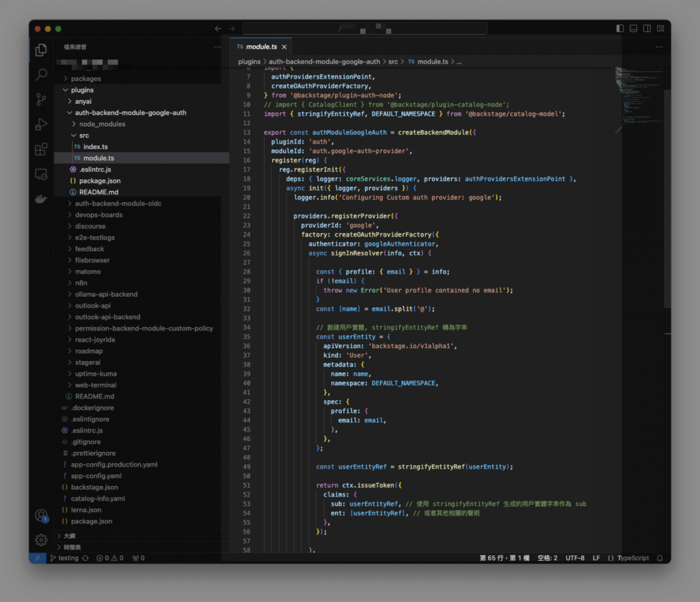Click auth-backend-module-google-auth breadcrumb
This screenshot has height=602, width=700.
pos(324,62)
